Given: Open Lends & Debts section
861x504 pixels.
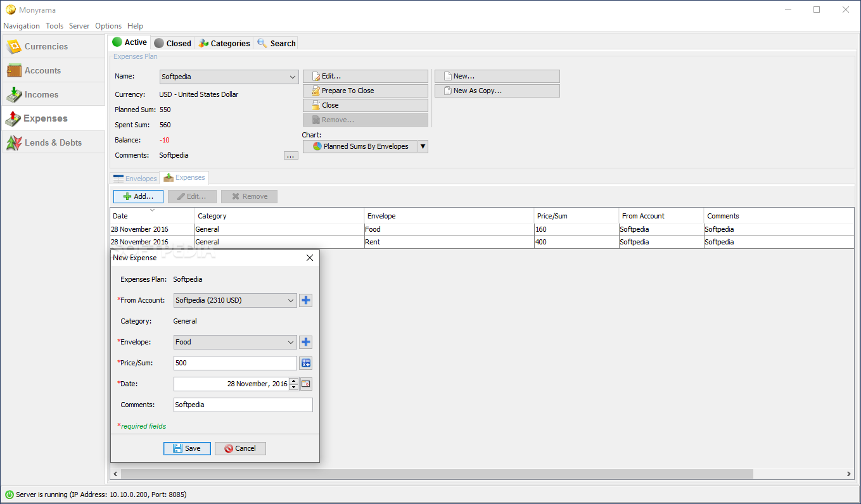Looking at the screenshot, I should [x=54, y=142].
